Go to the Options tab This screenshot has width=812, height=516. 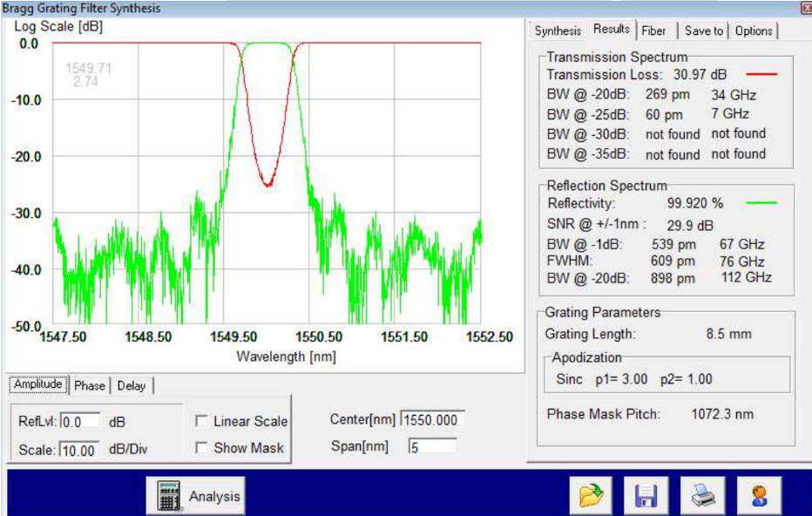(753, 31)
